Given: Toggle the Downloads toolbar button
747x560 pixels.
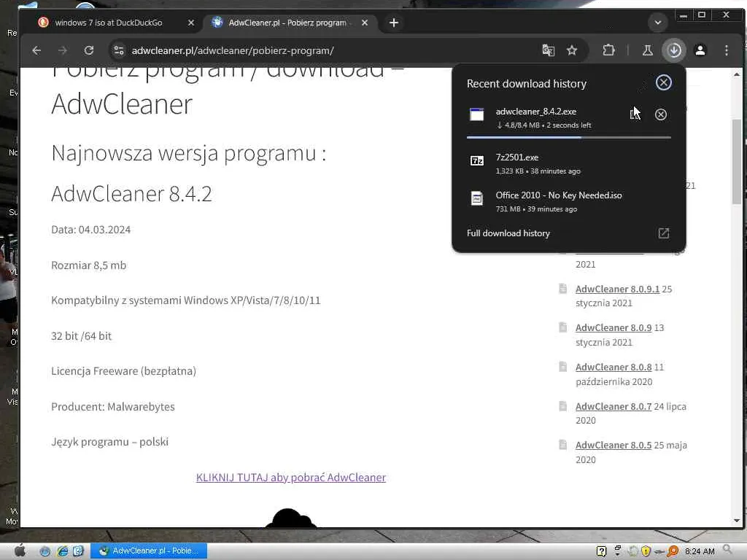Looking at the screenshot, I should (674, 50).
